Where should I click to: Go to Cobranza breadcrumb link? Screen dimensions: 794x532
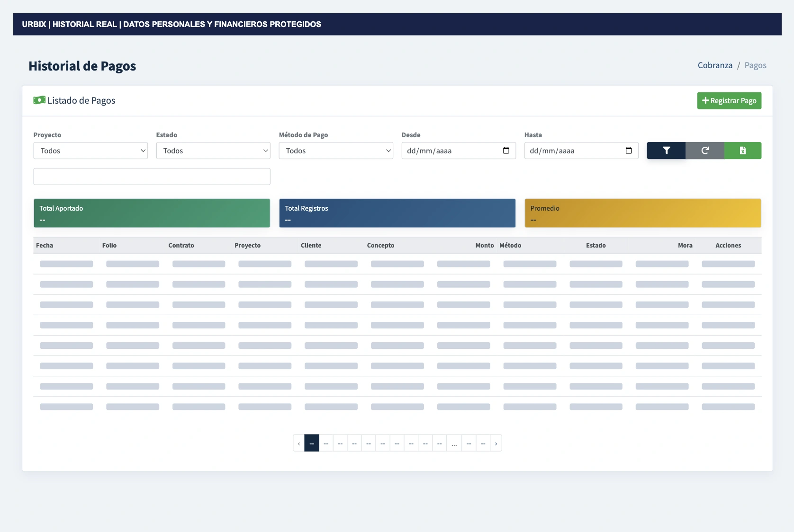[x=715, y=65]
